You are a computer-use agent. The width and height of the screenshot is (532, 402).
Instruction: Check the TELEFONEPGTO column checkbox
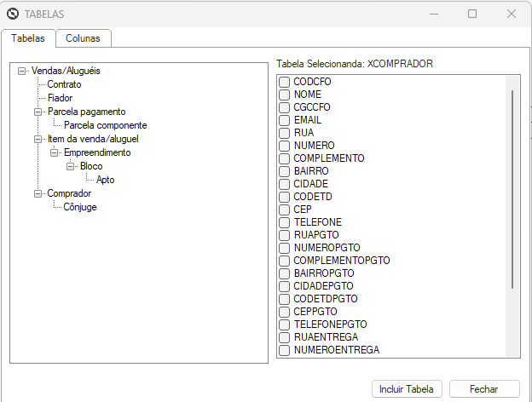[x=284, y=324]
